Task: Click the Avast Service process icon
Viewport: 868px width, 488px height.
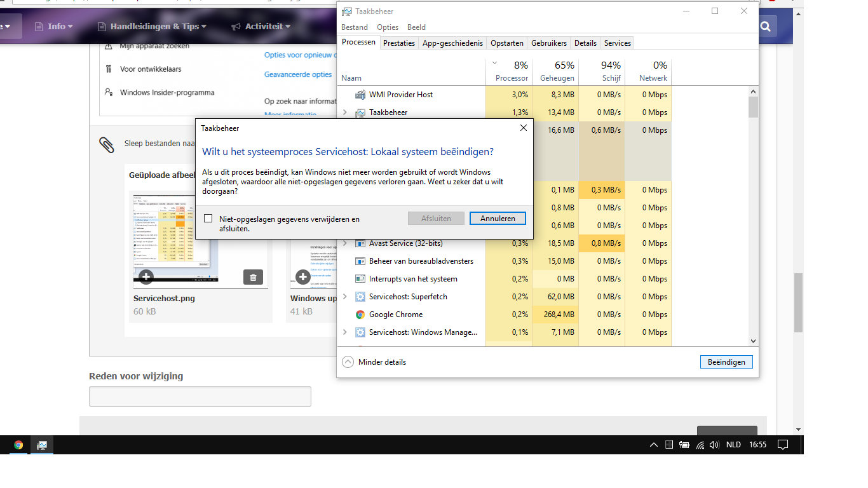Action: [360, 243]
